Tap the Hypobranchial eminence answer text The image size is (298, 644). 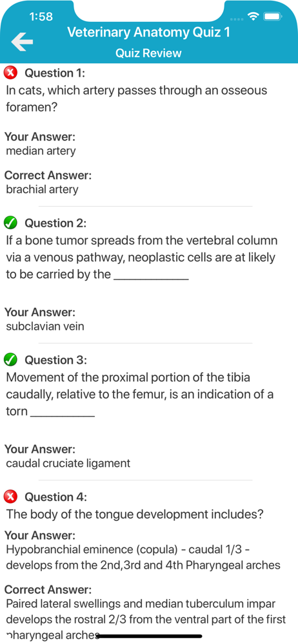(x=143, y=557)
